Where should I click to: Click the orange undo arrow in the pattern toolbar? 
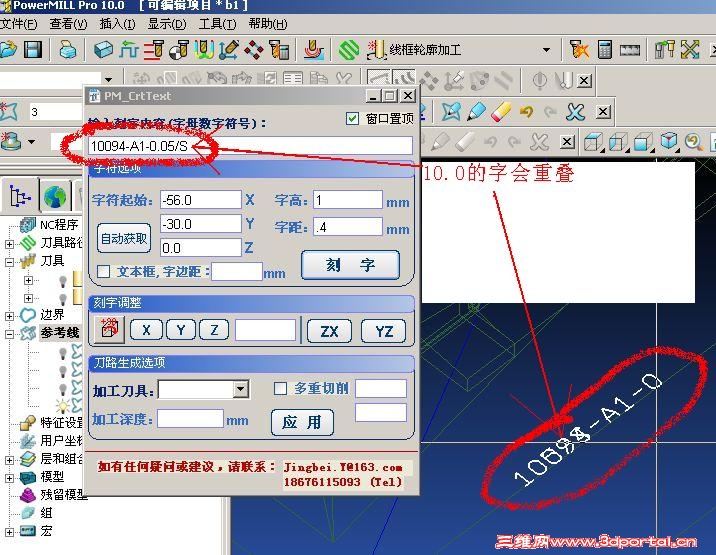tap(526, 111)
